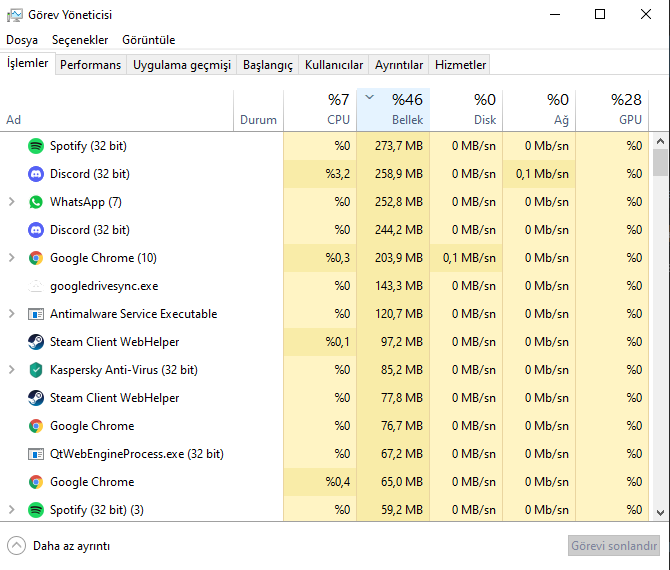Click the Antimalware Service Executable icon
The width and height of the screenshot is (670, 570).
point(36,314)
